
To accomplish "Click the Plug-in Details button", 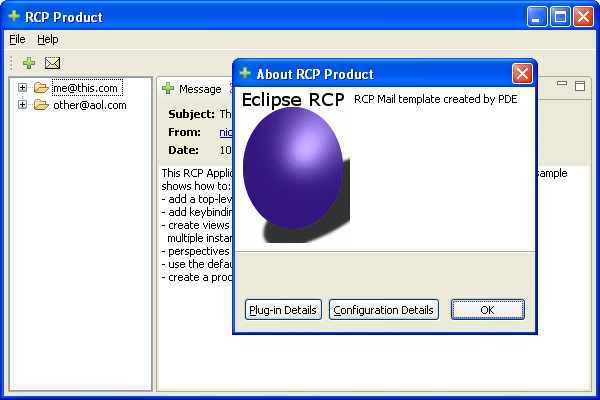I will point(283,310).
